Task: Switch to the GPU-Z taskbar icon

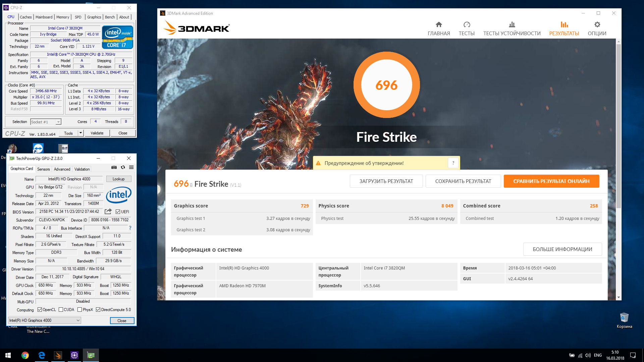Action: [91, 355]
